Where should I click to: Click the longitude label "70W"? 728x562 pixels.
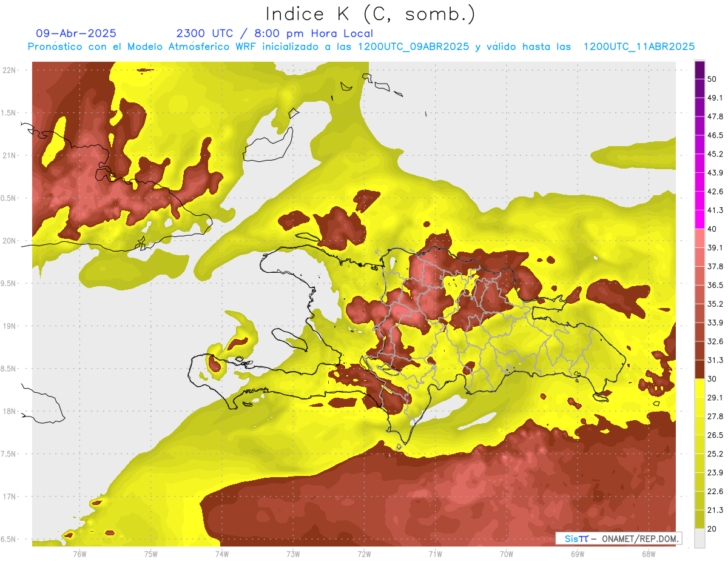click(507, 554)
